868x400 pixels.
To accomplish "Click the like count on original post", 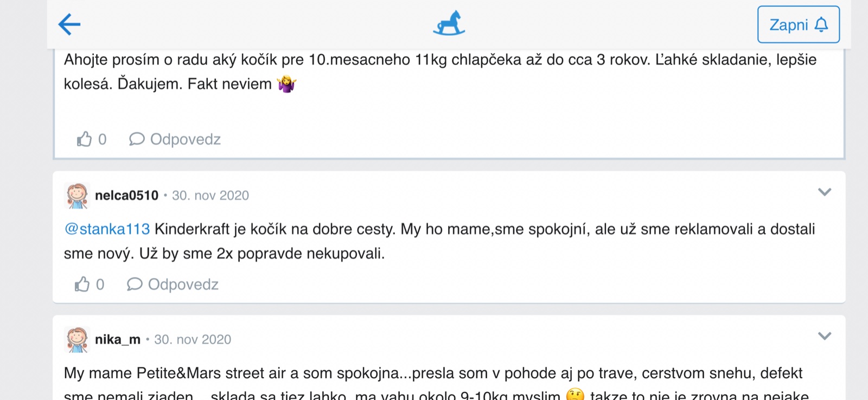I will pos(102,139).
